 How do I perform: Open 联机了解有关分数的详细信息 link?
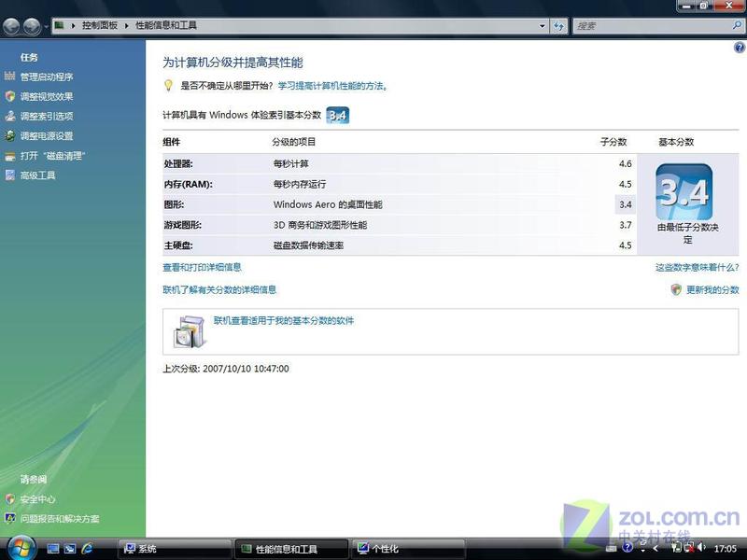(x=219, y=289)
